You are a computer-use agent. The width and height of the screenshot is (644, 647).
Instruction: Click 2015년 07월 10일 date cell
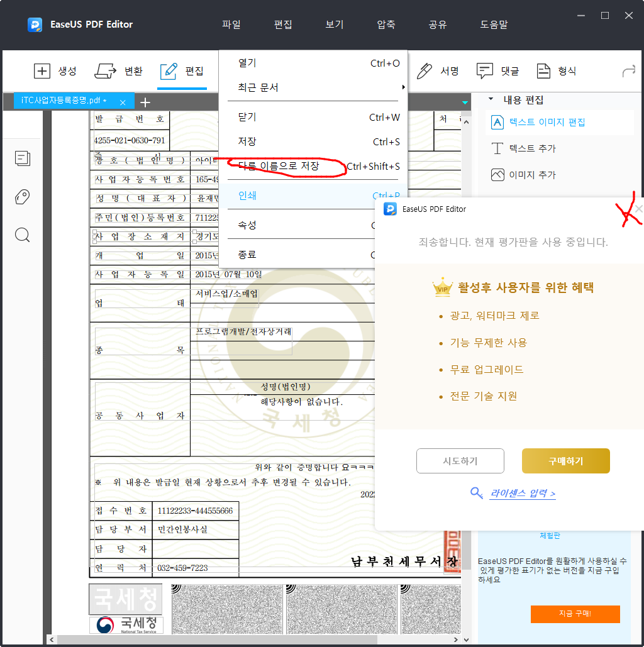tap(228, 274)
